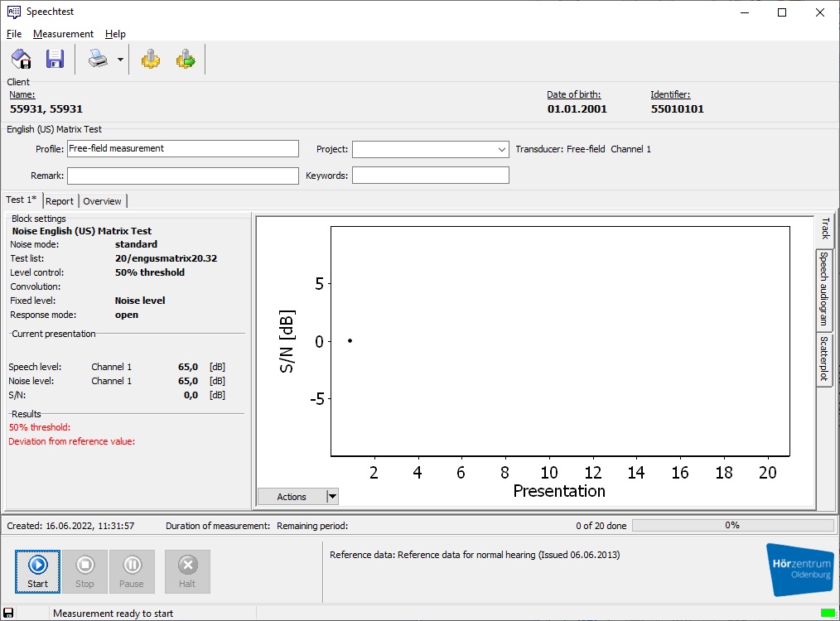
Task: Open the File menu
Action: click(14, 34)
